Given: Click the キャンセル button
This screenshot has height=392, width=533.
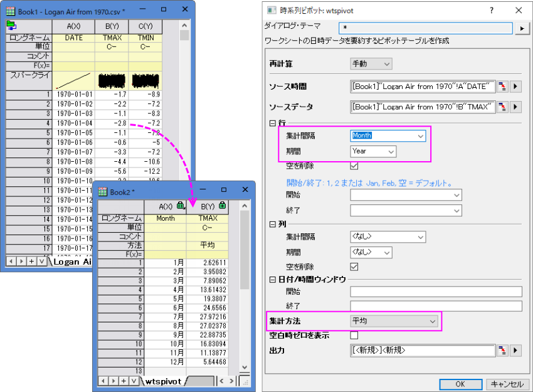Looking at the screenshot, I should click(506, 384).
